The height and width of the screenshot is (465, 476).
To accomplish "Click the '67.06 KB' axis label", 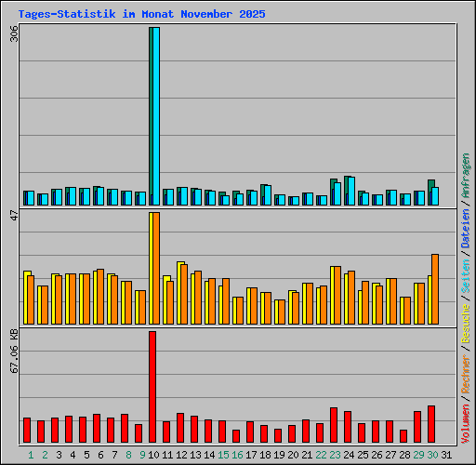I will point(14,351).
